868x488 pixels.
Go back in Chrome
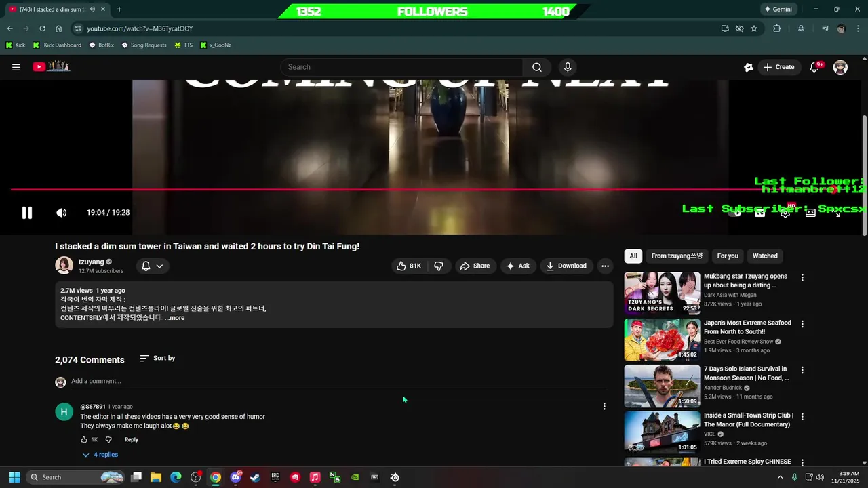(x=9, y=28)
